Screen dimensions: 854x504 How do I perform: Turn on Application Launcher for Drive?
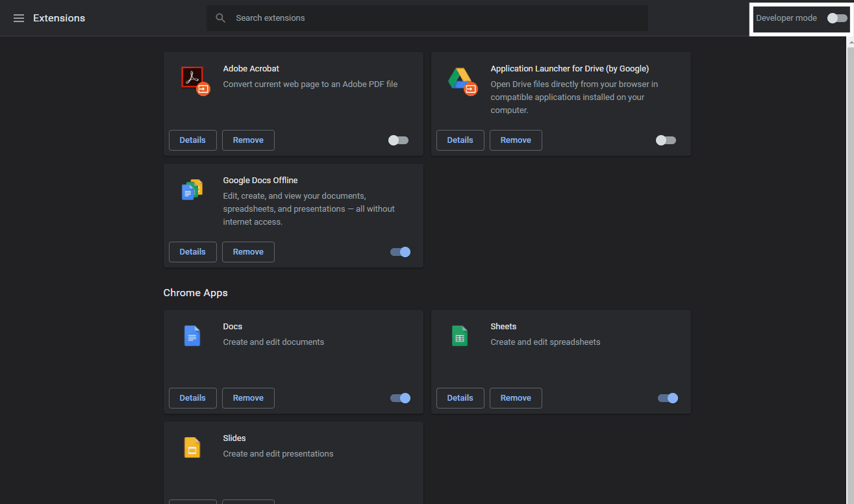click(x=666, y=140)
